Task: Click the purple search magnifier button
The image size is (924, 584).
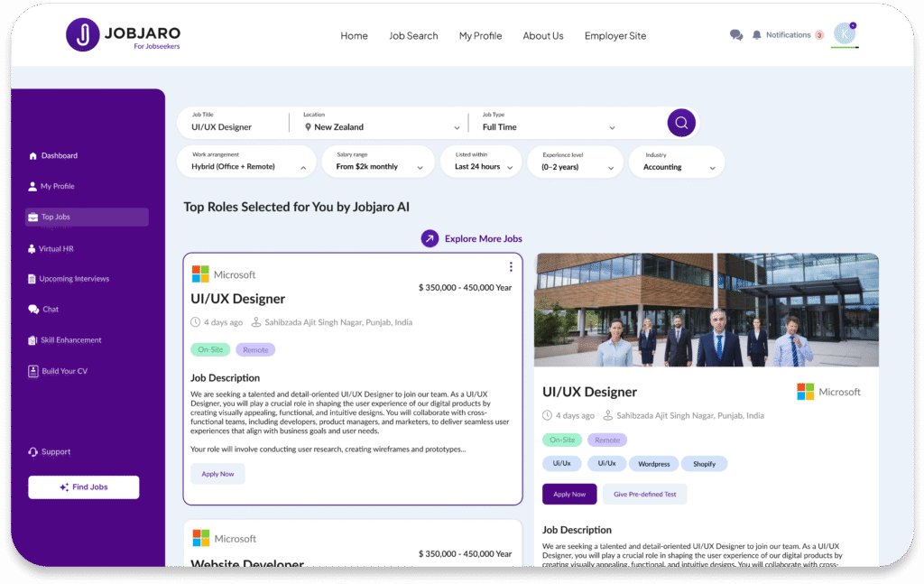Action: point(681,123)
